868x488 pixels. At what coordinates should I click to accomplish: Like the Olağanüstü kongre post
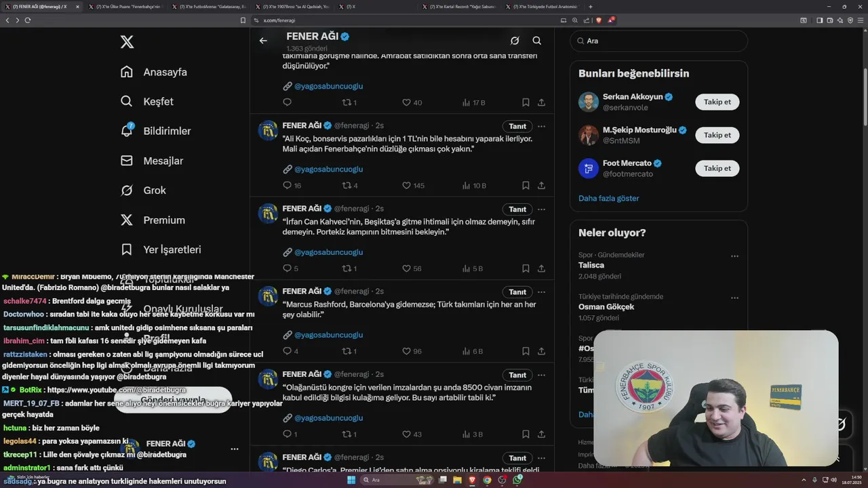[x=406, y=434]
